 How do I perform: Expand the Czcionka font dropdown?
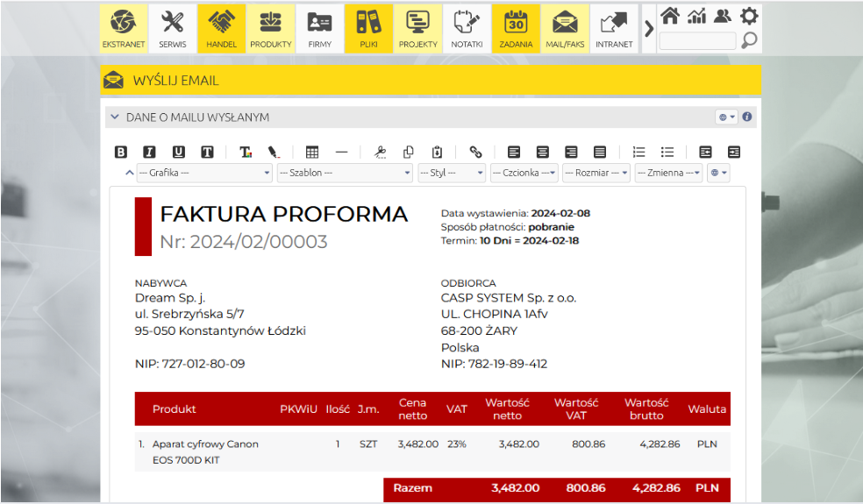(524, 173)
